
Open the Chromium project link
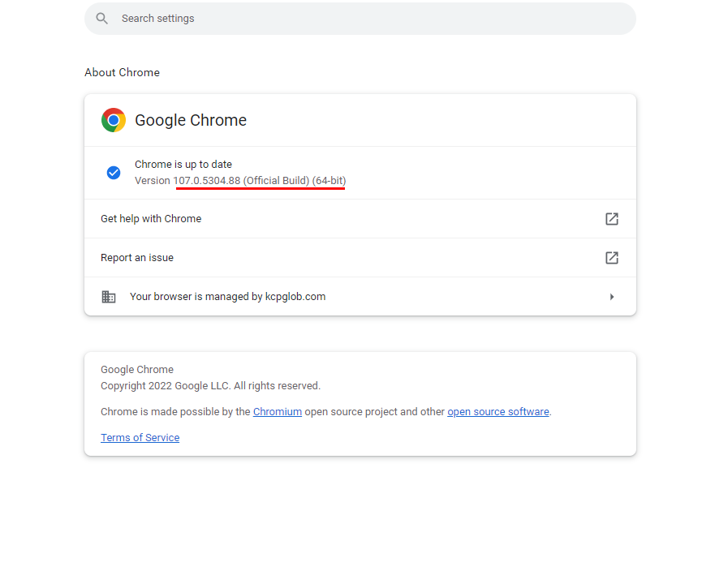278,412
